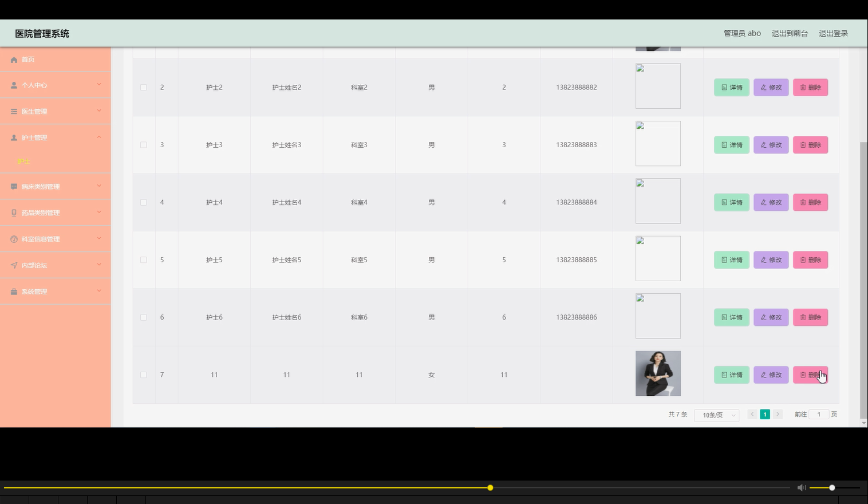868x504 pixels.
Task: Expand 个人中心 with its chevron
Action: point(99,85)
